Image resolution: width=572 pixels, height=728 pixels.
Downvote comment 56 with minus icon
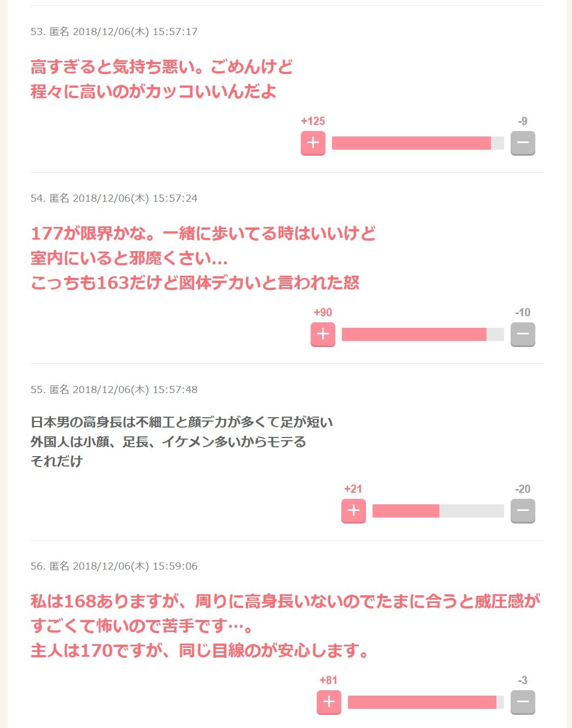(x=523, y=702)
